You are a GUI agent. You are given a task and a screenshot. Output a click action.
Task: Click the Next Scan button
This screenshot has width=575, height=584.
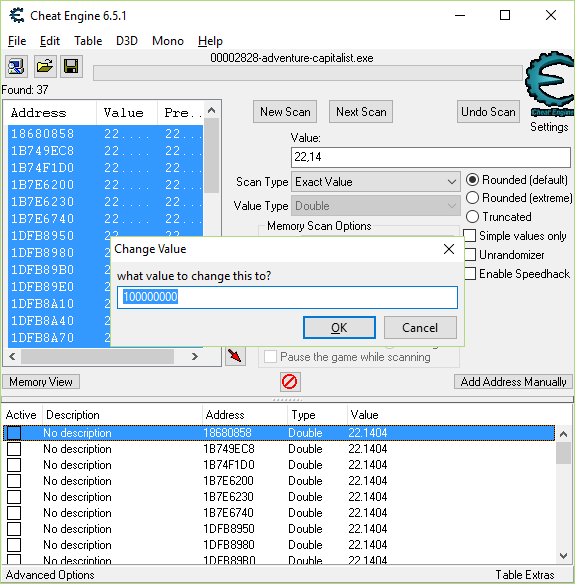[x=361, y=112]
